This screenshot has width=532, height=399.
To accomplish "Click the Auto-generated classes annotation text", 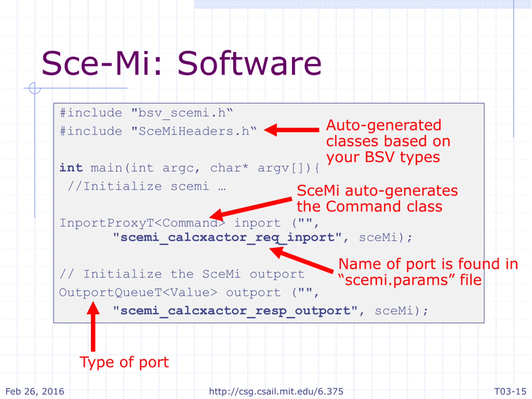I will [388, 142].
